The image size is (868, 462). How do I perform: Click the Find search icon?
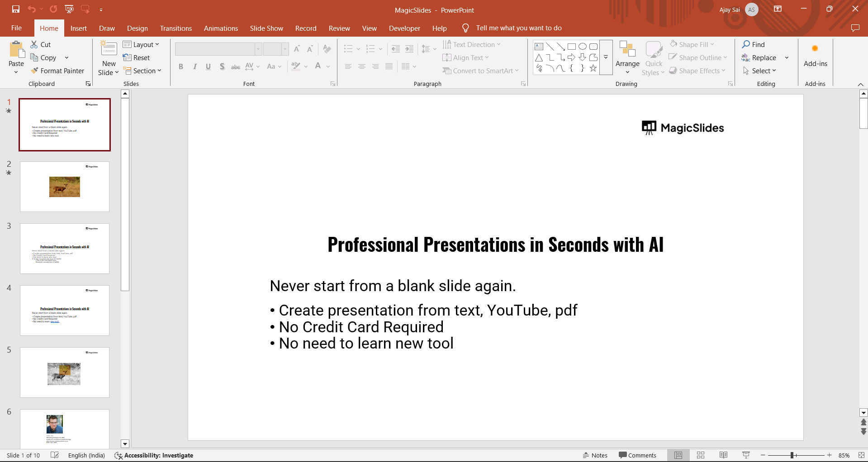746,44
